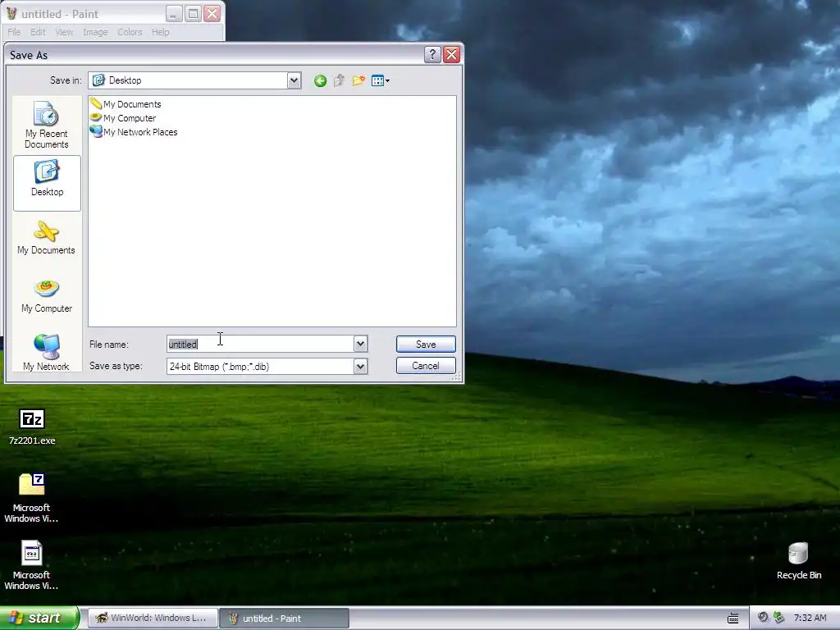
Task: Open My Network in the places bar
Action: coord(47,353)
